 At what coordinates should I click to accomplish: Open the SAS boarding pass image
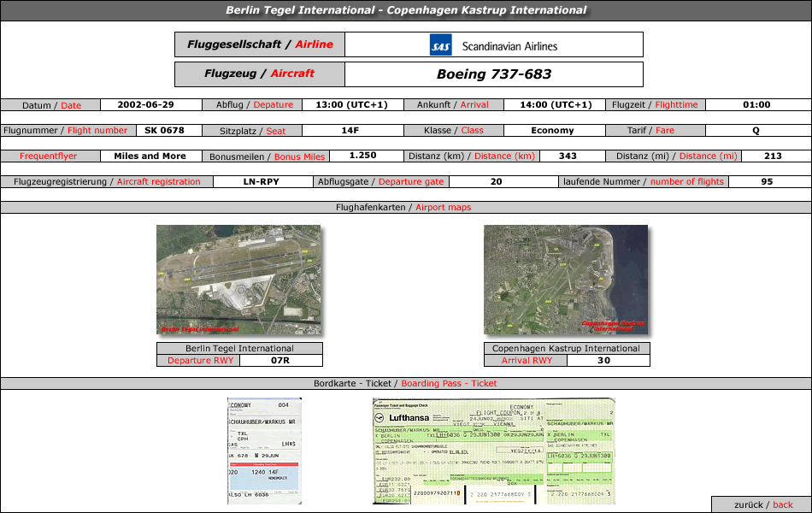pos(264,451)
